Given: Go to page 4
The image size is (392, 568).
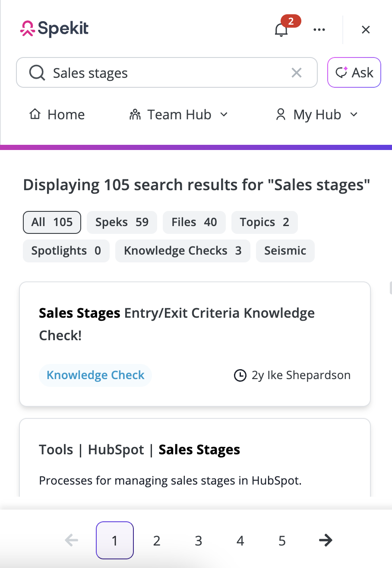Looking at the screenshot, I should pos(240,540).
